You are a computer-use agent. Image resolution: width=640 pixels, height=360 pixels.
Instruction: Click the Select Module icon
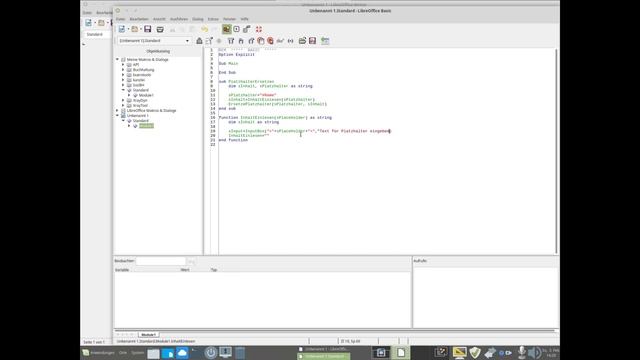(247, 29)
